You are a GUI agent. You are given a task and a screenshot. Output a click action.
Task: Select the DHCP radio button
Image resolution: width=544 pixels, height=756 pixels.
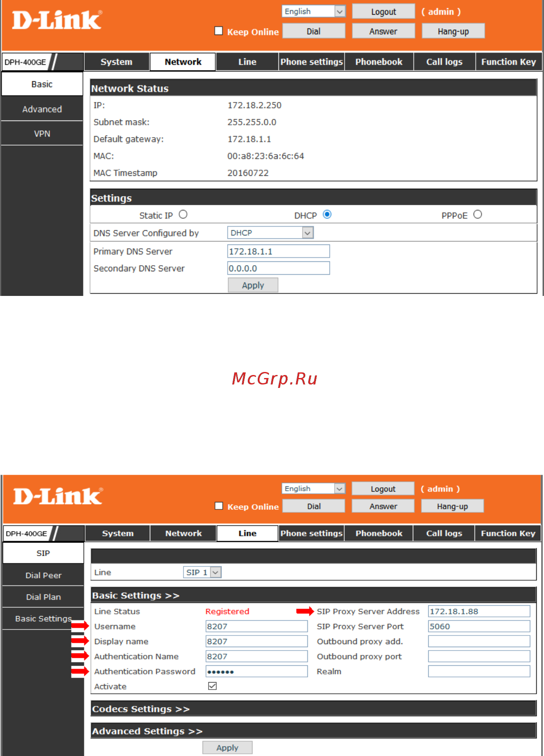pyautogui.click(x=327, y=214)
